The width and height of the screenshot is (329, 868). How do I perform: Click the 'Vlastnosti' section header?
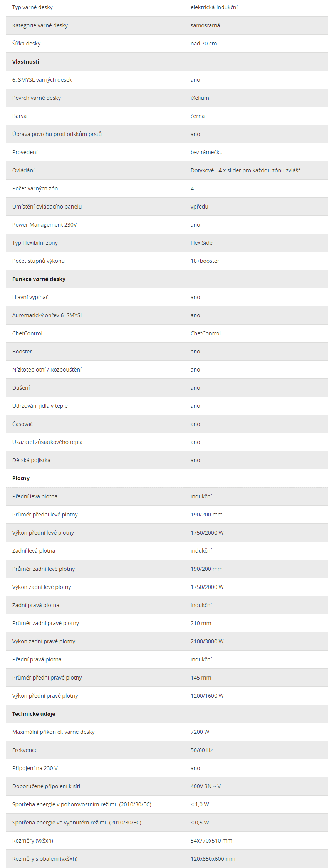26,62
